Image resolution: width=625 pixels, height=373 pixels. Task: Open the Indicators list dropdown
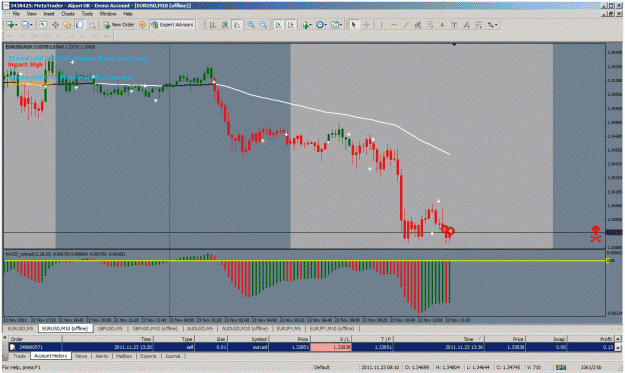click(x=307, y=25)
